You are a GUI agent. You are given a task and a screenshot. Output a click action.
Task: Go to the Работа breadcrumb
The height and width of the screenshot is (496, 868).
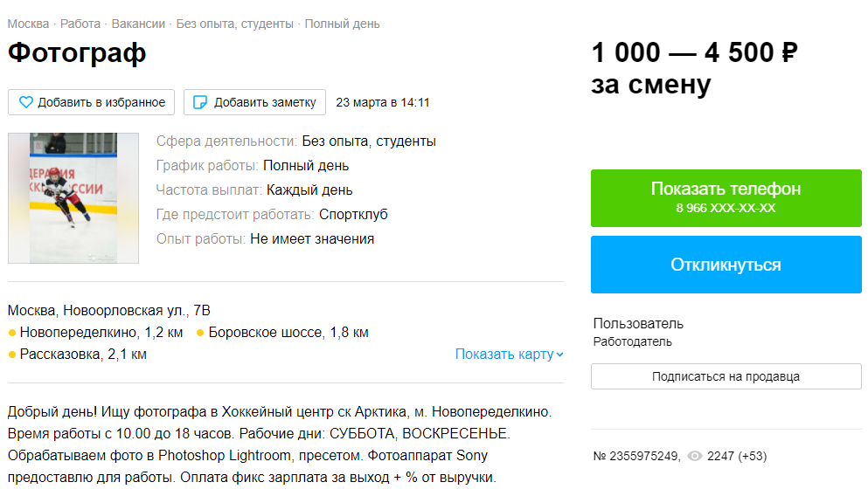coord(80,24)
